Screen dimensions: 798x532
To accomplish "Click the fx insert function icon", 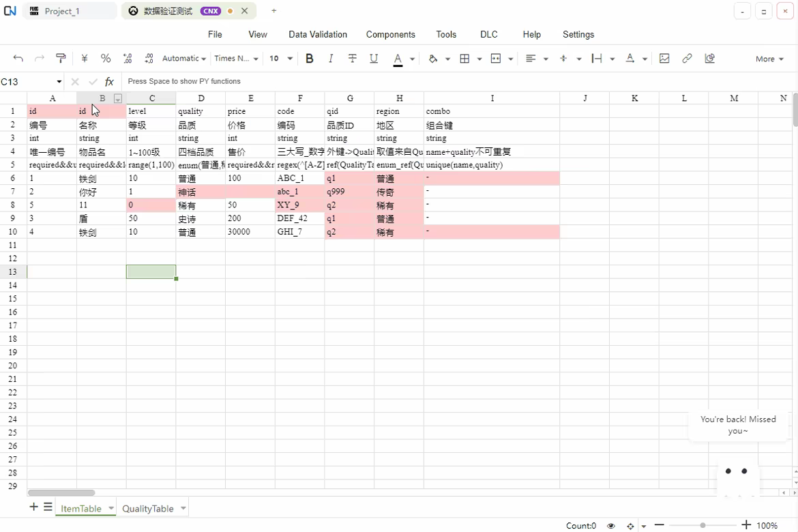I will (109, 81).
